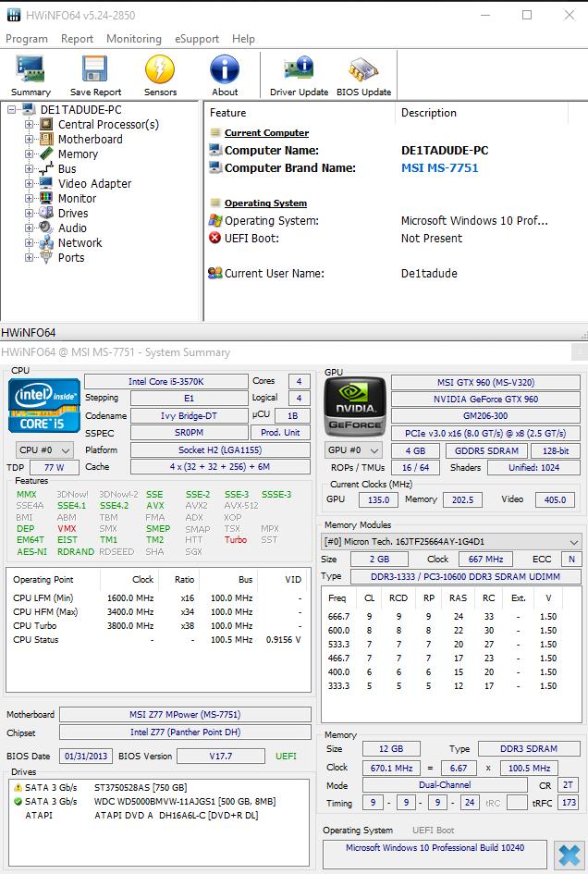The width and height of the screenshot is (588, 874).
Task: Click the Intel Core i5-3570K name field
Action: click(x=166, y=382)
